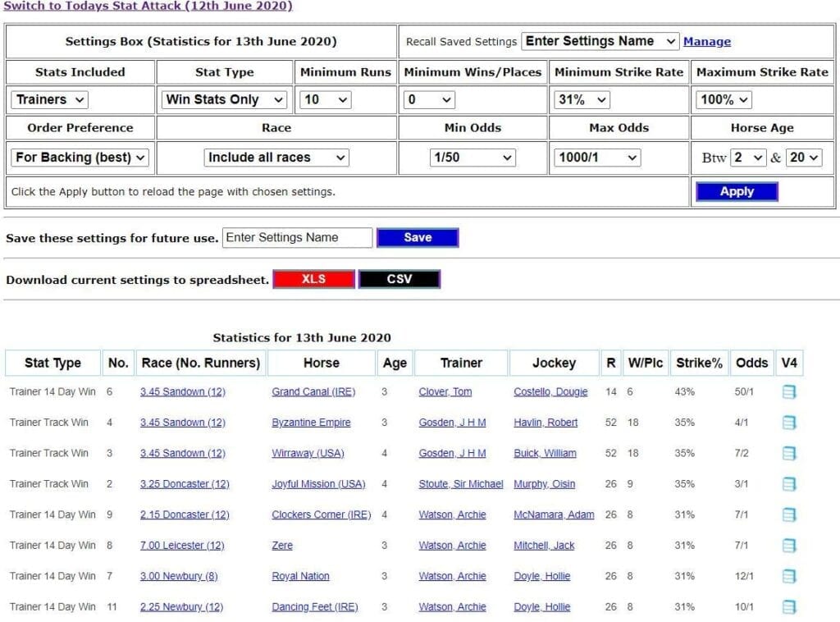Screen dimensions: 840x622
Task: Open jockey Havlin, Robert link
Action: point(546,422)
